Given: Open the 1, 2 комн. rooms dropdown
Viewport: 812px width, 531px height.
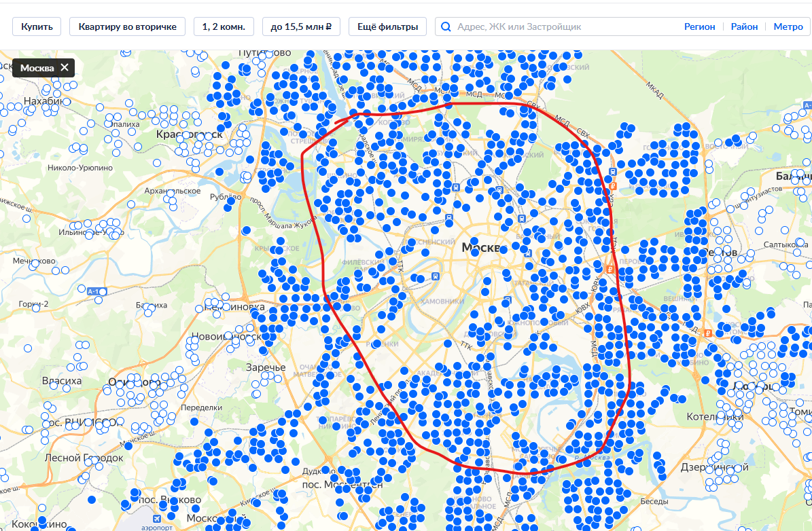Looking at the screenshot, I should [x=224, y=26].
